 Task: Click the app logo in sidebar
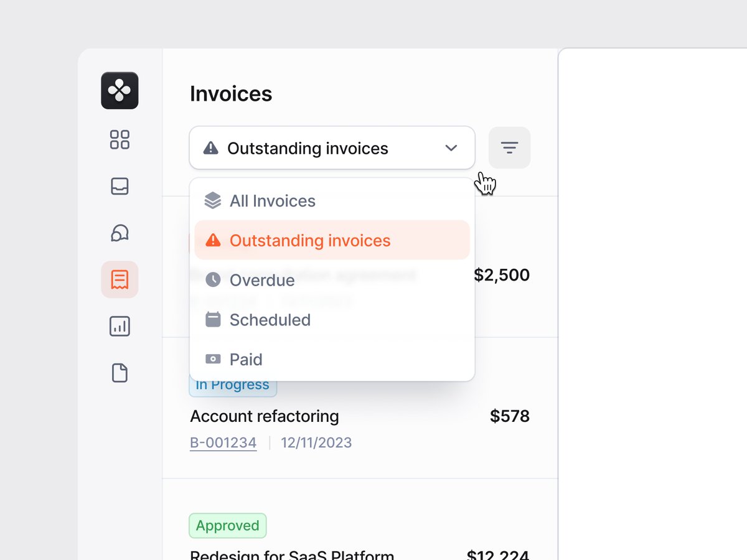(120, 91)
